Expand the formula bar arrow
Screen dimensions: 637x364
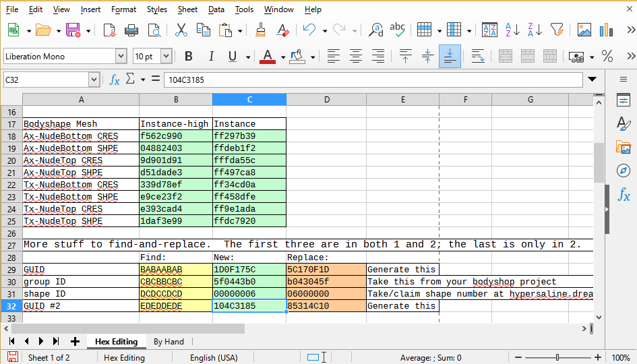click(593, 80)
